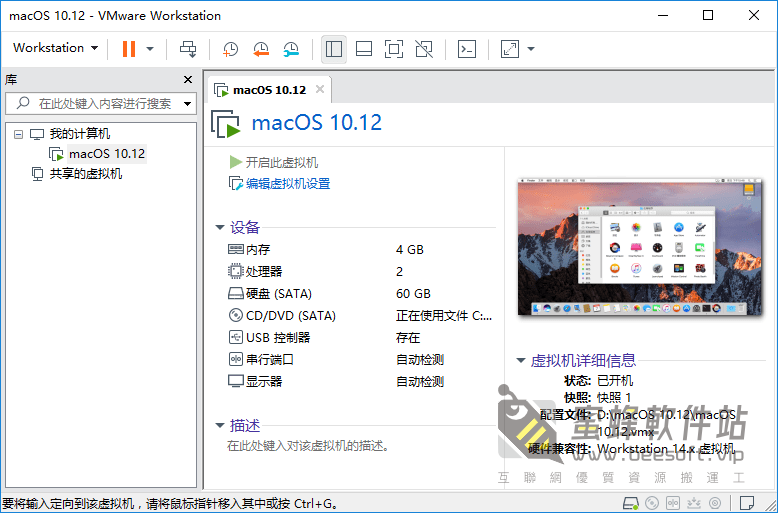Viewport: 778px width, 513px height.
Task: Select the 硬盘 (SATA) device row
Action: [360, 294]
